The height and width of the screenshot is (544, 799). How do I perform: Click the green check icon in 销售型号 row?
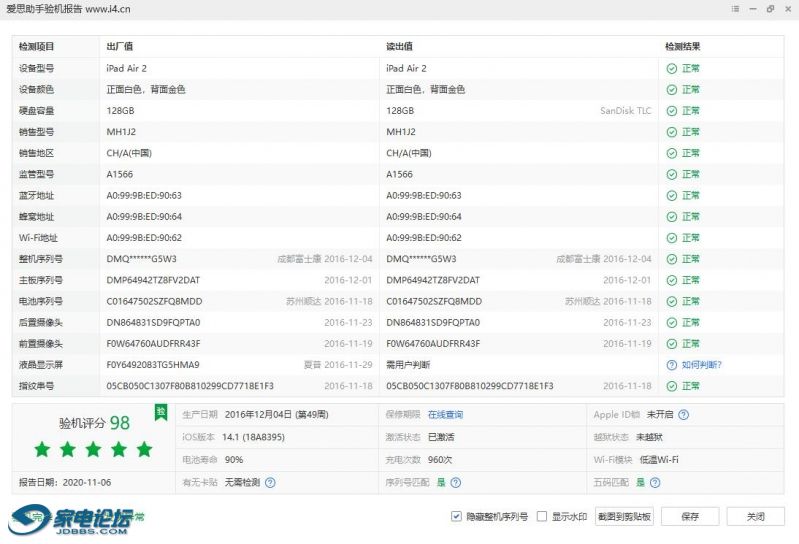[x=672, y=132]
